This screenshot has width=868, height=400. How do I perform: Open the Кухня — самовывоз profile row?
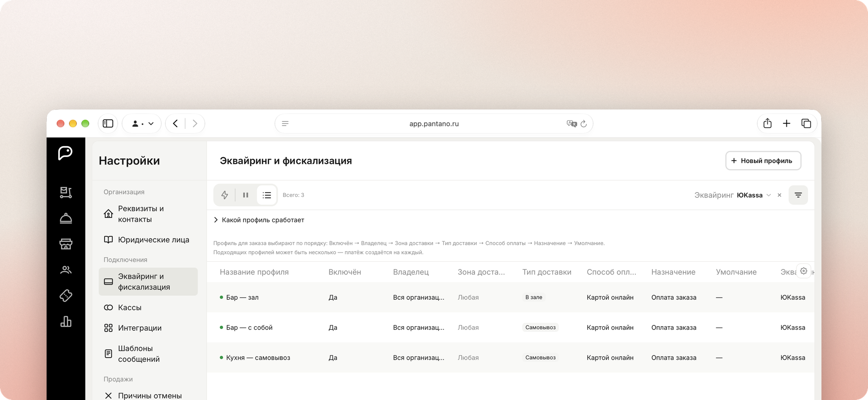point(510,357)
